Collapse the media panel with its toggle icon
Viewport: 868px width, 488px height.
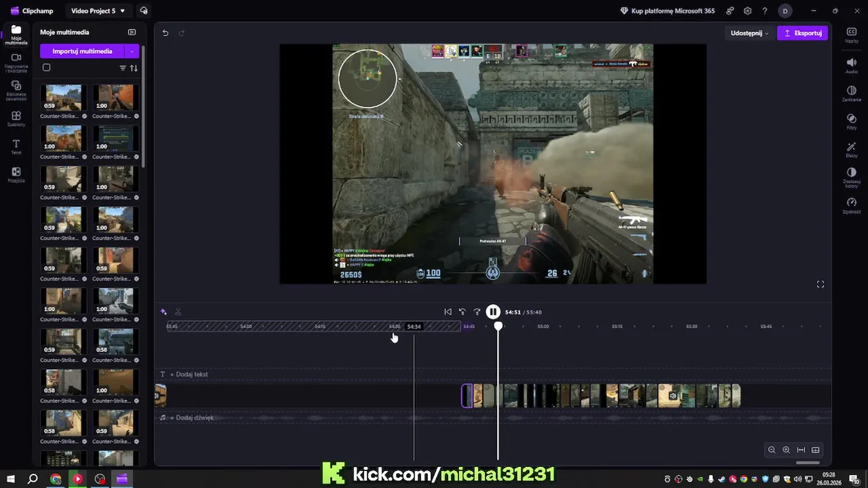point(132,32)
